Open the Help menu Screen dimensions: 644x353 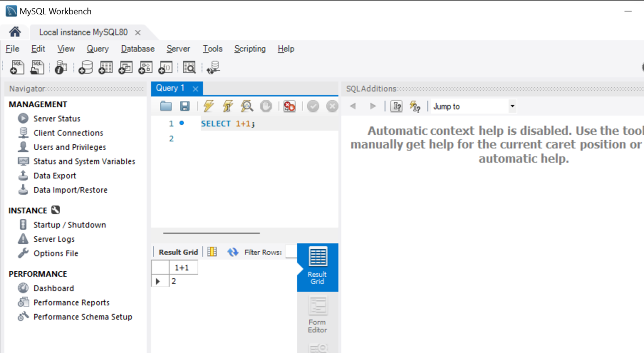click(x=286, y=49)
